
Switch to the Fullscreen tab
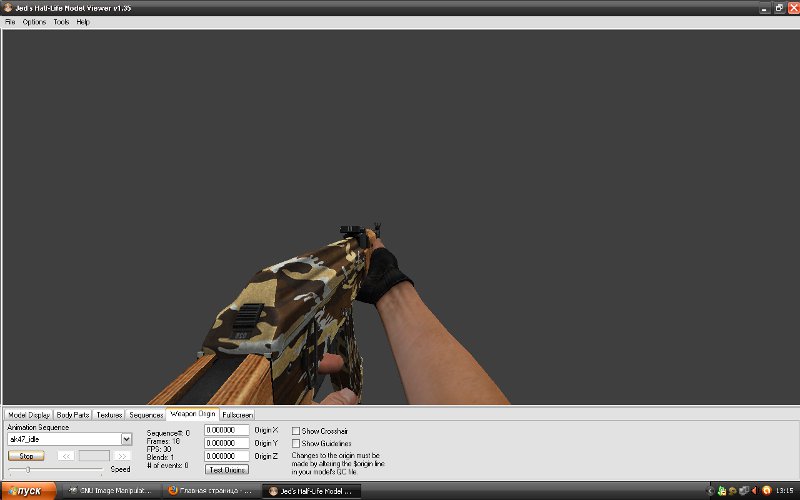pos(237,415)
